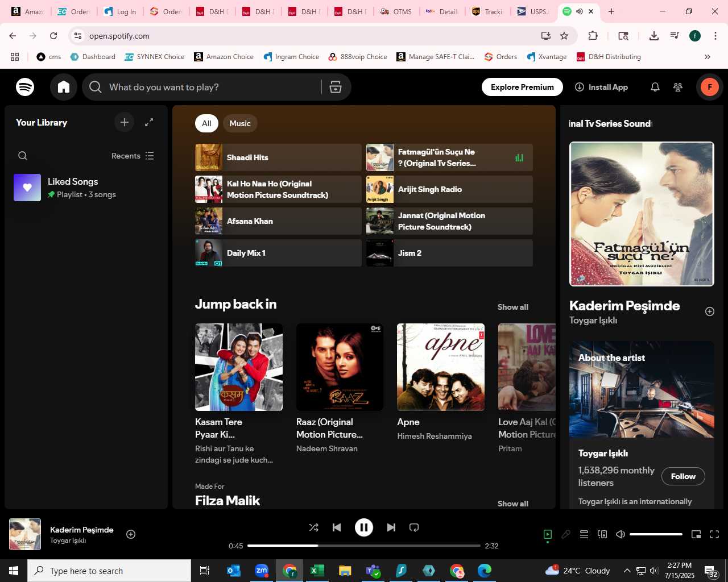Image resolution: width=728 pixels, height=582 pixels.
Task: Click the browser address bar
Action: (313, 36)
